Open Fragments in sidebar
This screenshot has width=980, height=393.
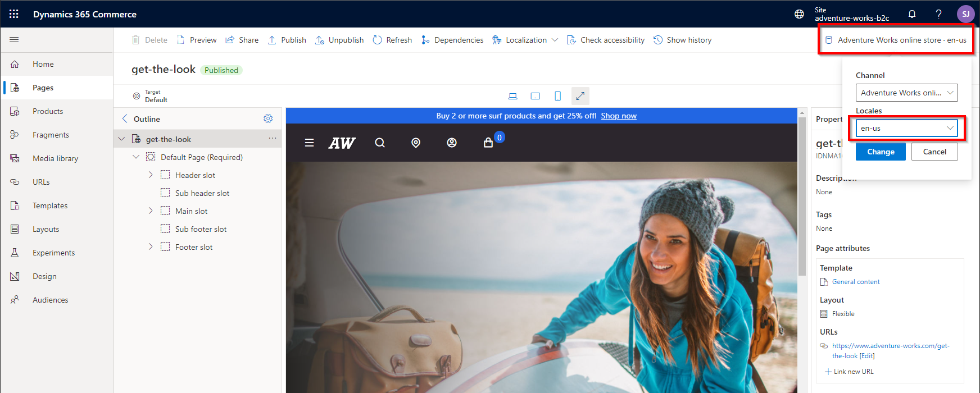pos(57,135)
